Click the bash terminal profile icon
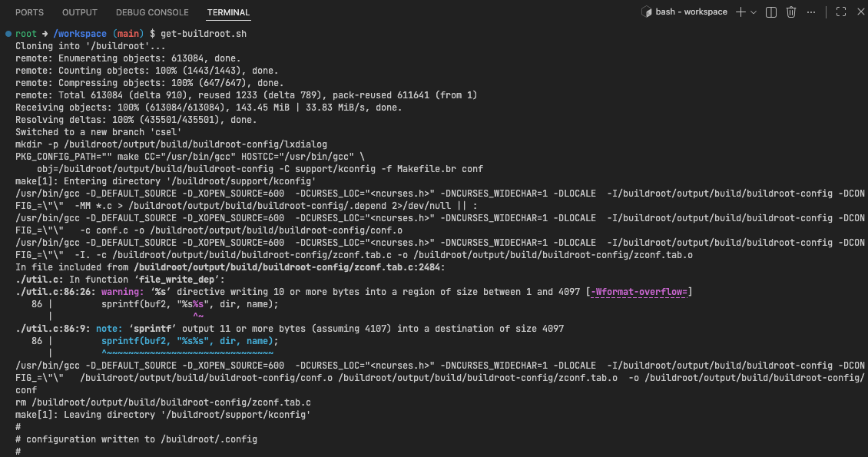The height and width of the screenshot is (457, 868). (647, 12)
